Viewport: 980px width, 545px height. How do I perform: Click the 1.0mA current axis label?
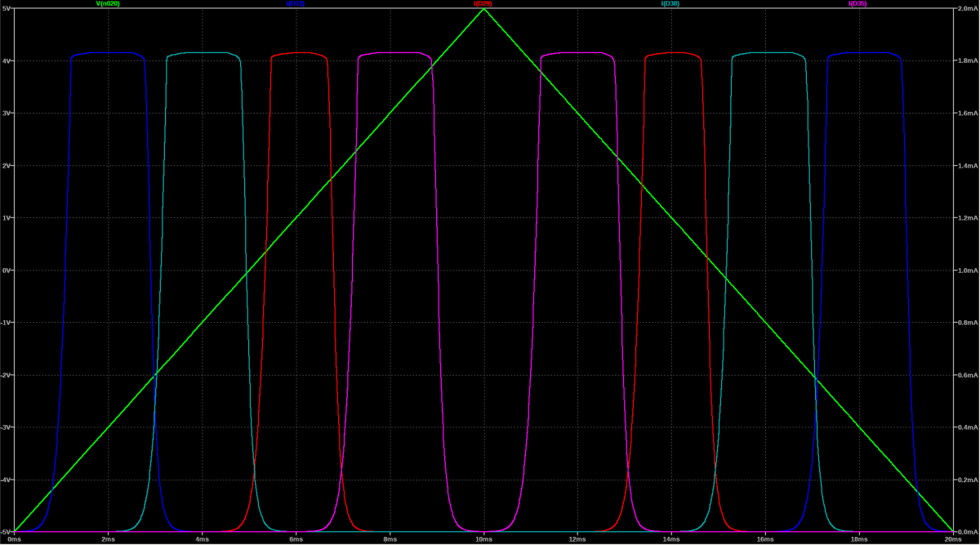(x=967, y=270)
